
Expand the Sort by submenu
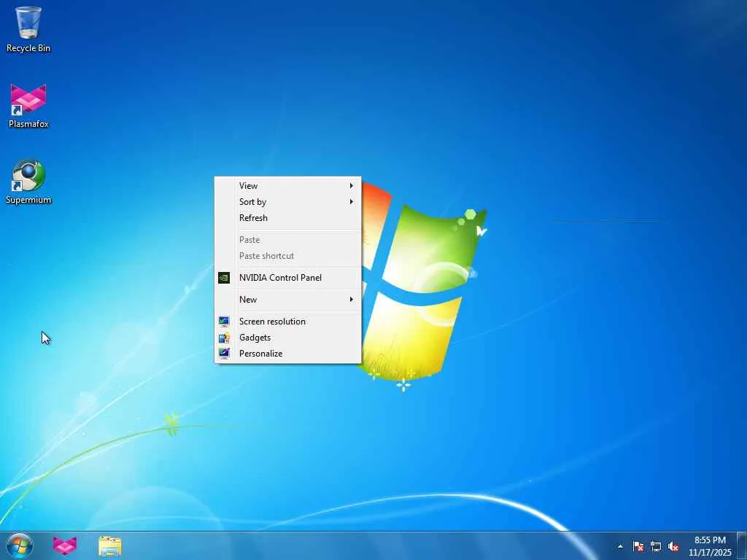[287, 202]
